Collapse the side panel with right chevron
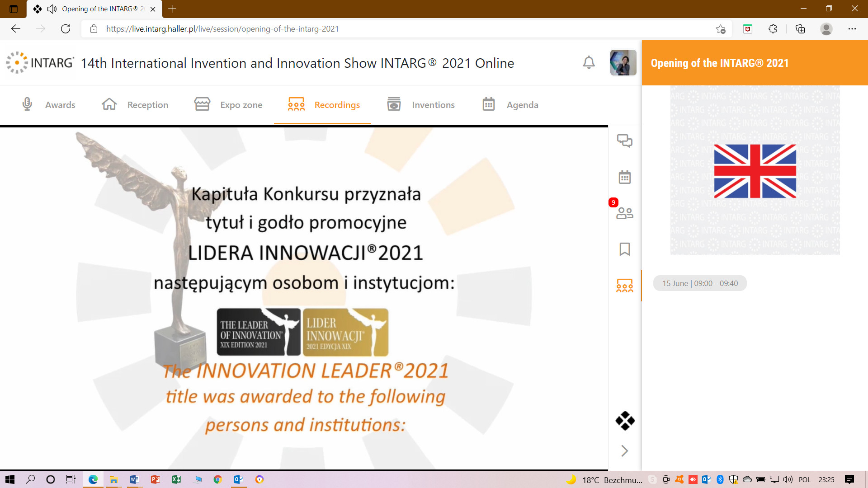Image resolution: width=868 pixels, height=488 pixels. tap(625, 450)
